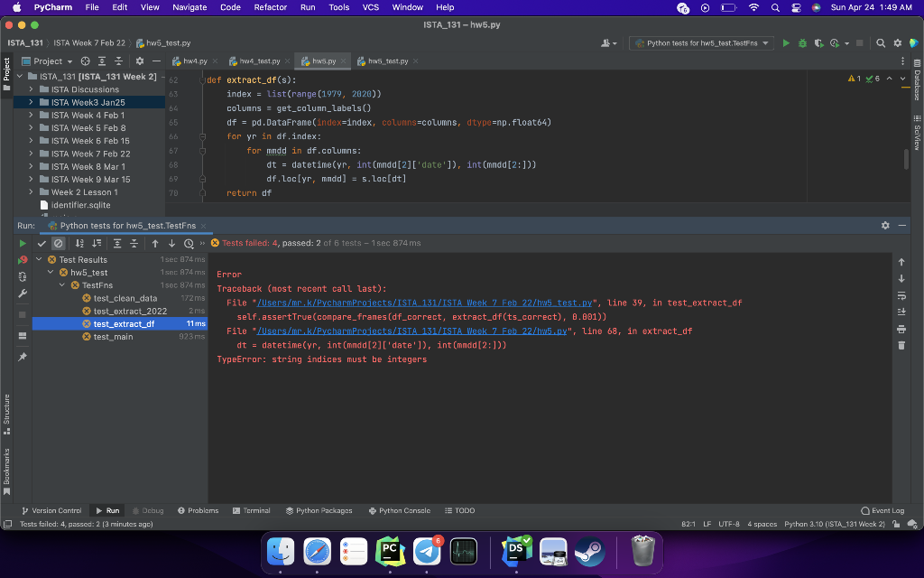This screenshot has height=578, width=924.
Task: Click the editor vertical scrollbar thumb
Action: pos(906,159)
